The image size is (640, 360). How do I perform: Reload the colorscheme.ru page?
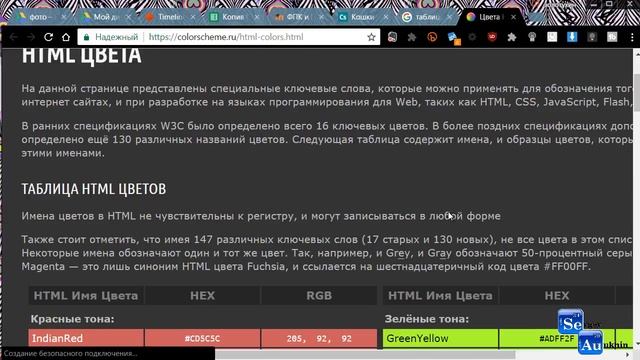click(x=48, y=37)
